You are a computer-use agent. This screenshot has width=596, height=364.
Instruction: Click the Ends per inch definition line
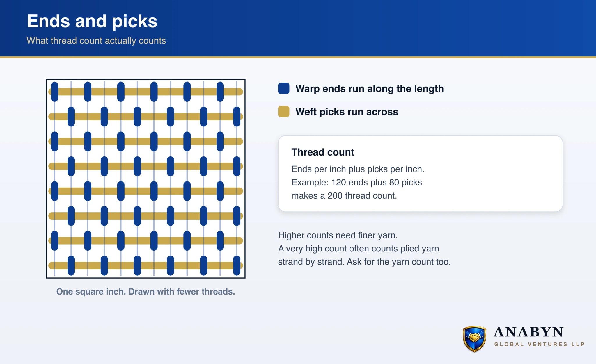pyautogui.click(x=358, y=169)
